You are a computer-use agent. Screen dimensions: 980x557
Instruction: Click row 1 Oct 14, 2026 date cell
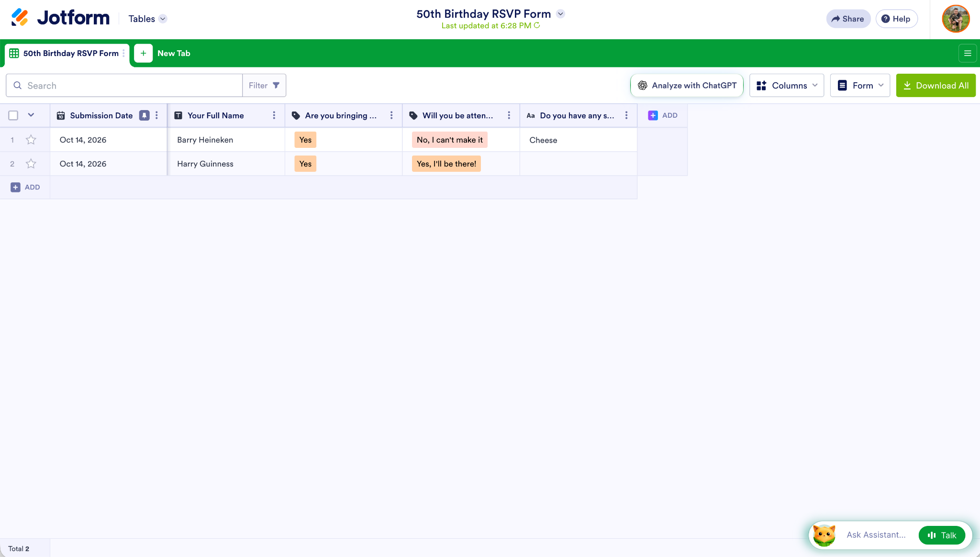pyautogui.click(x=108, y=140)
